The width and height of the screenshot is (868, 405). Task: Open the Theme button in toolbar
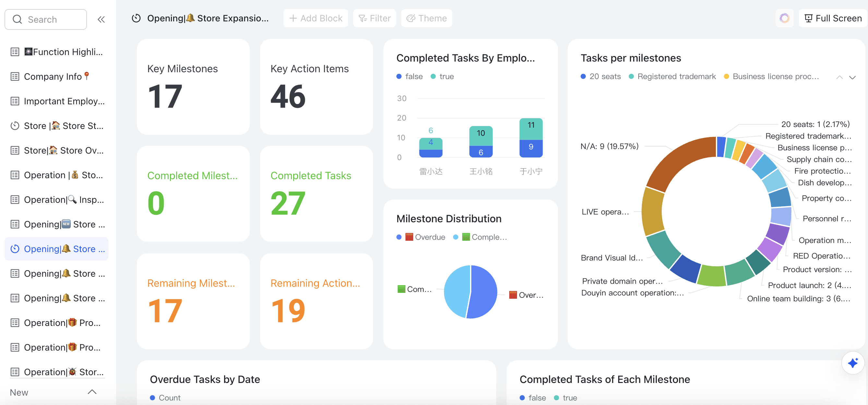(426, 18)
